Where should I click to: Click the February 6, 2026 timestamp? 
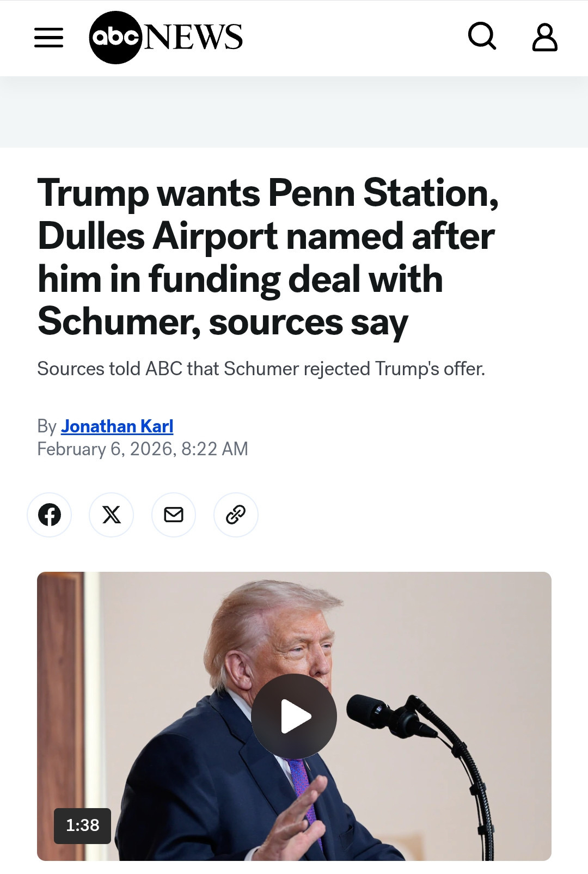pyautogui.click(x=143, y=449)
